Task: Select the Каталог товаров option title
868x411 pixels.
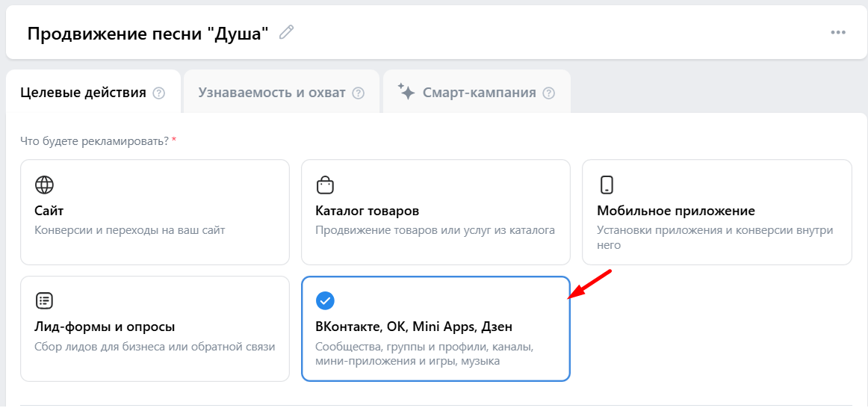Action: (367, 211)
